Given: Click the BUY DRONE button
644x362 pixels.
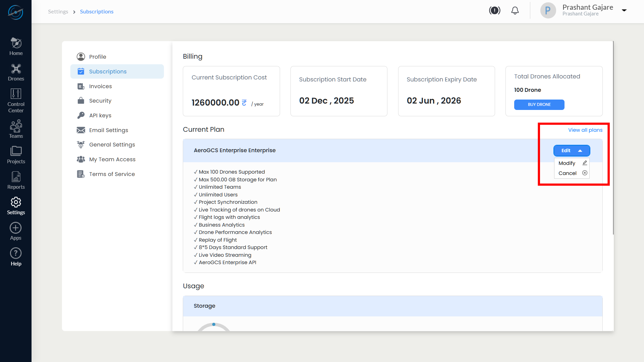Looking at the screenshot, I should point(539,105).
